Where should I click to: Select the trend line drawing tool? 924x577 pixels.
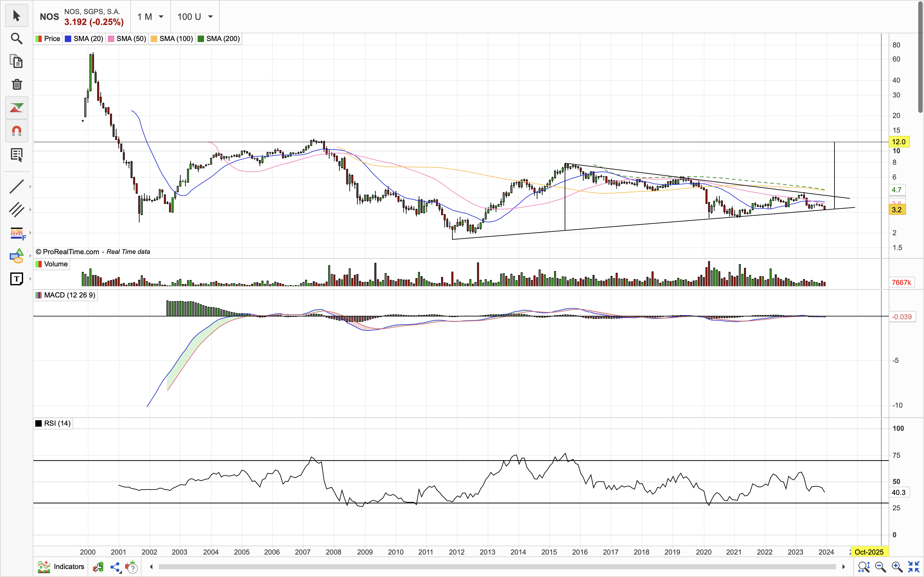tap(16, 187)
